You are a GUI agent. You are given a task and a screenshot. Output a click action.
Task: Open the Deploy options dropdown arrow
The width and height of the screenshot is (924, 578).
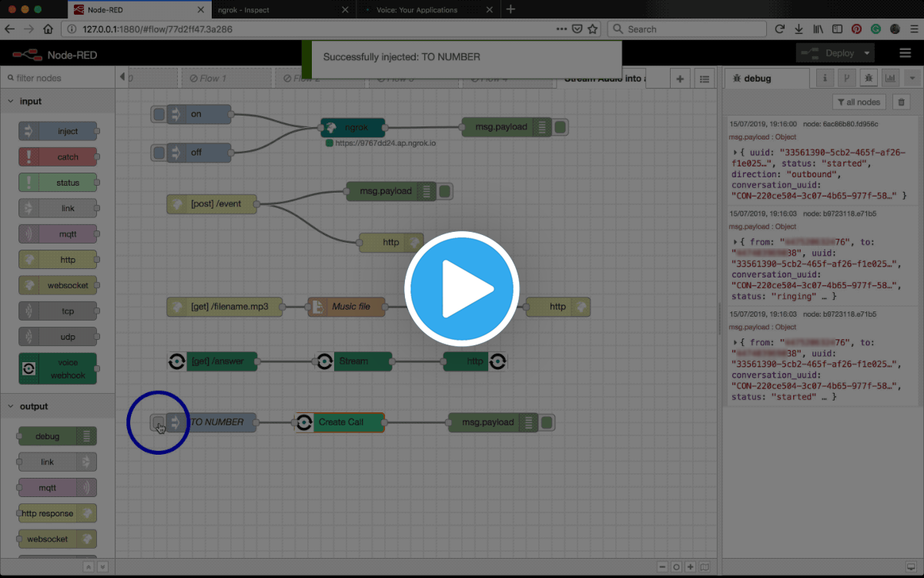tap(867, 53)
